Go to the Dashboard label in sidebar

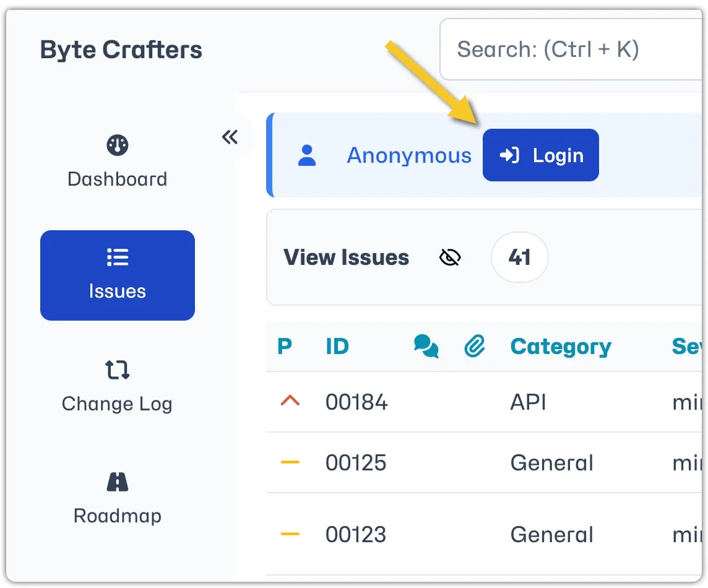click(x=118, y=179)
